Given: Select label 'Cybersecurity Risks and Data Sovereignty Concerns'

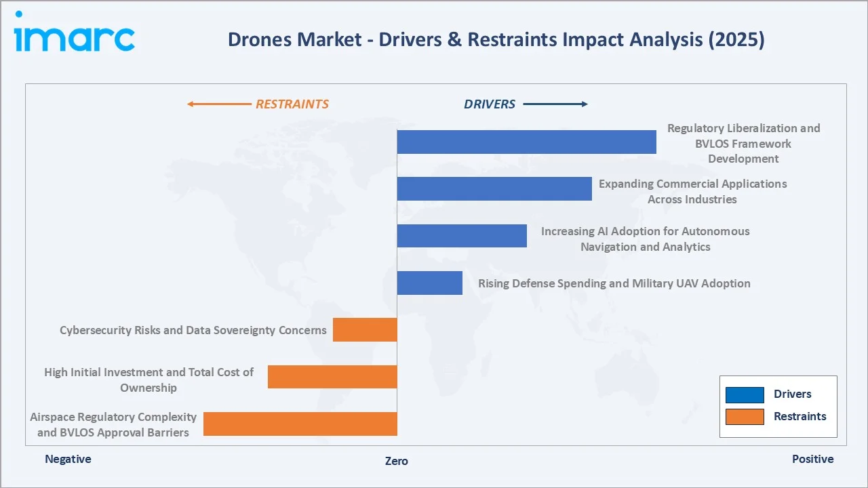Looking at the screenshot, I should pyautogui.click(x=193, y=331).
